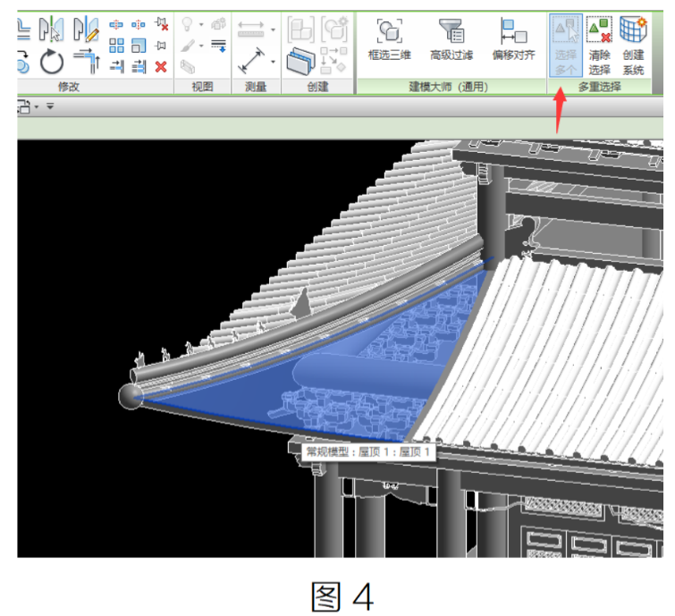Click the Paint brush icon
Screen dimensions: 675x616
[187, 46]
